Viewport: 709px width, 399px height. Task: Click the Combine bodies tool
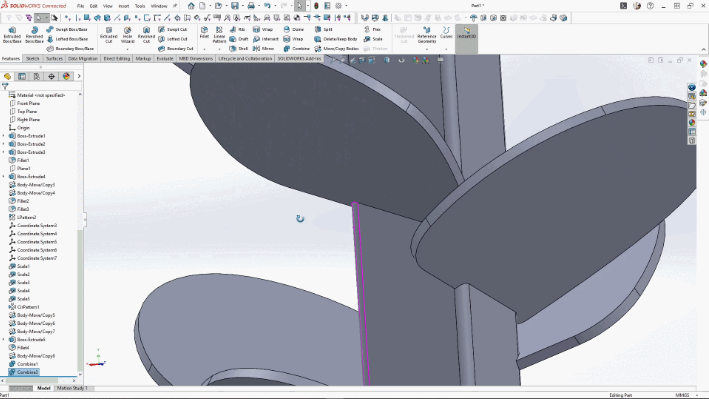pyautogui.click(x=297, y=48)
